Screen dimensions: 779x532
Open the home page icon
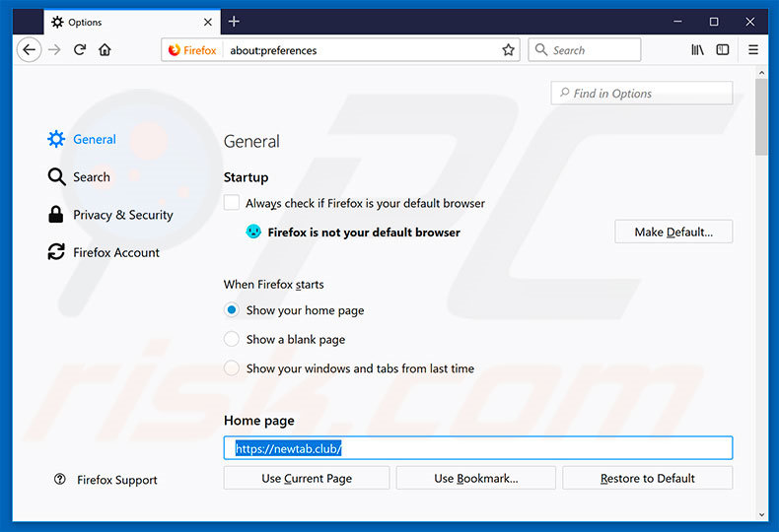[x=105, y=49]
